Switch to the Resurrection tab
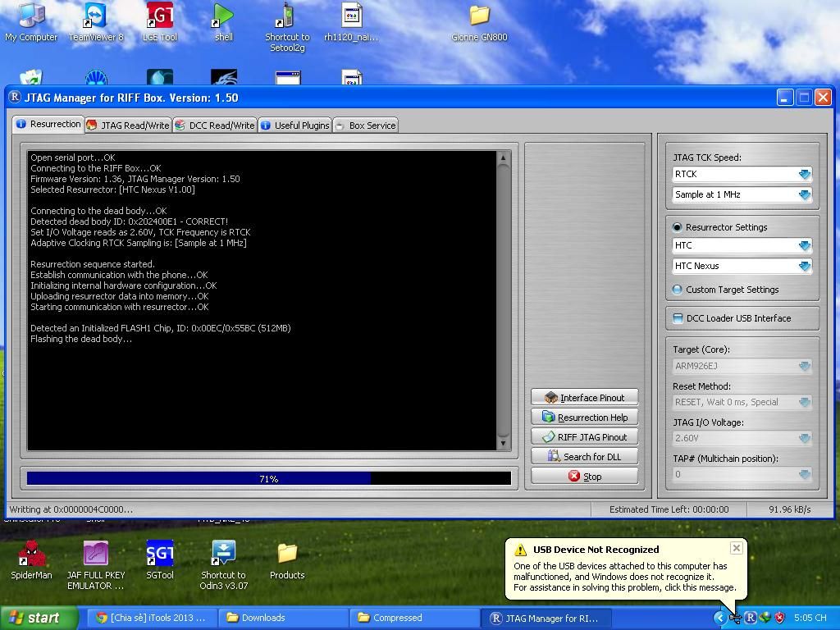 [x=48, y=125]
